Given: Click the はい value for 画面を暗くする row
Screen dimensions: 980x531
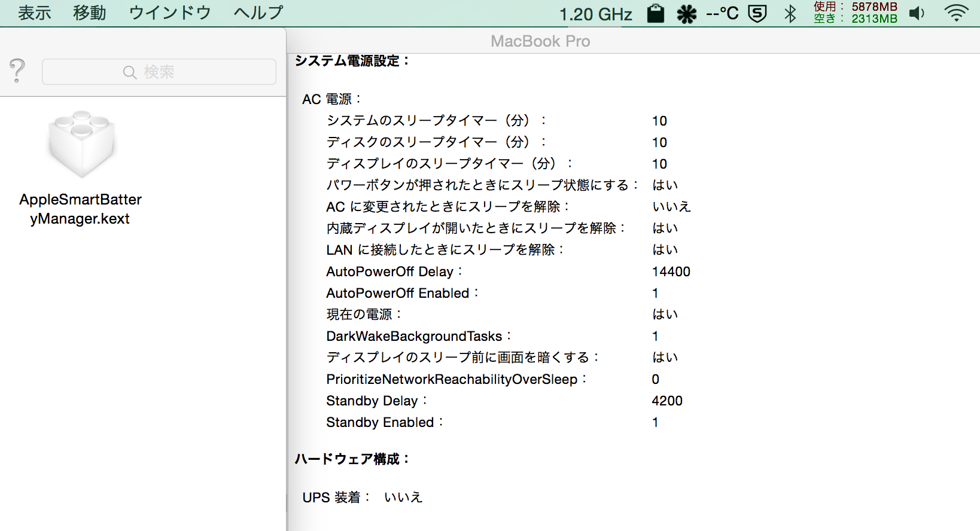Looking at the screenshot, I should [665, 358].
